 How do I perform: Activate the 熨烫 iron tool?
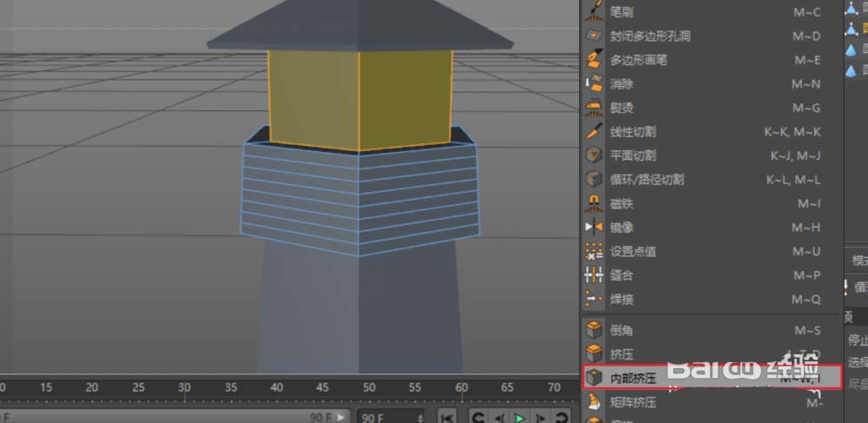pyautogui.click(x=712, y=108)
